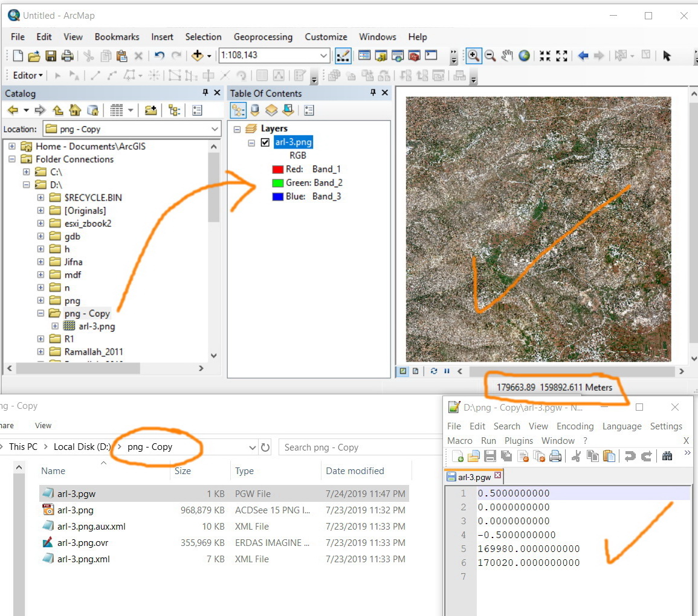Open the map scale dropdown
Viewport: 698px width, 616px height.
coord(324,56)
